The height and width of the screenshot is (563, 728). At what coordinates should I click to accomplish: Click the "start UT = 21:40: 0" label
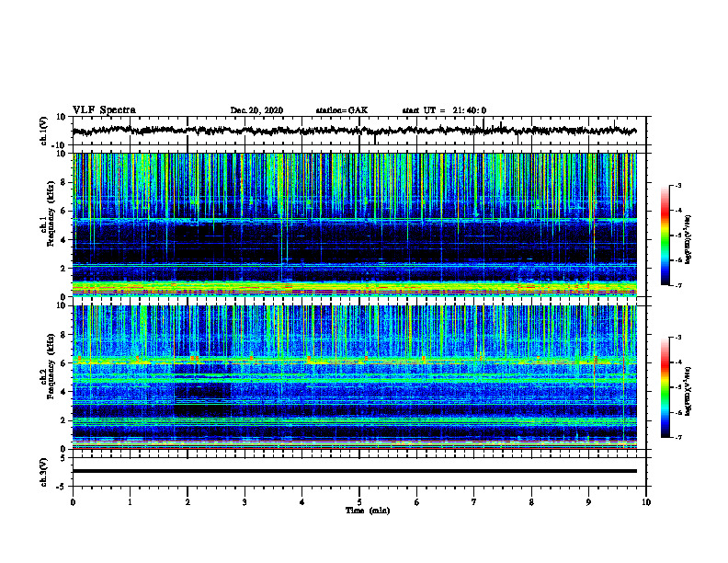pyautogui.click(x=444, y=110)
